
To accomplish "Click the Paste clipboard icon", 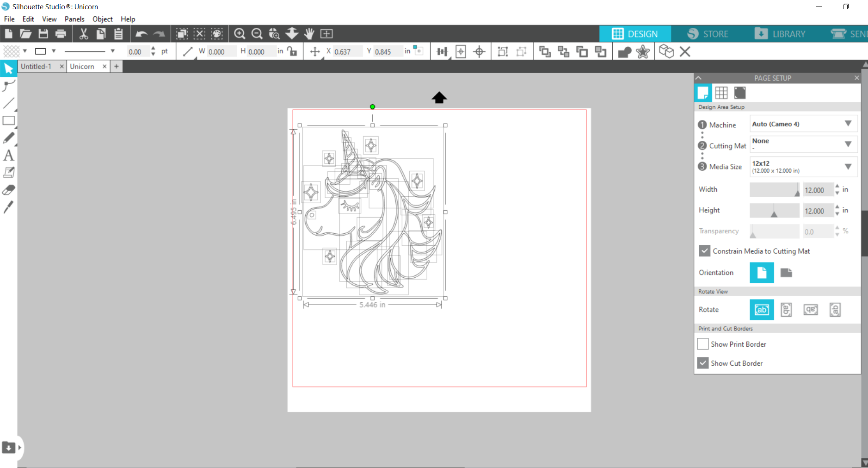I will pyautogui.click(x=118, y=33).
